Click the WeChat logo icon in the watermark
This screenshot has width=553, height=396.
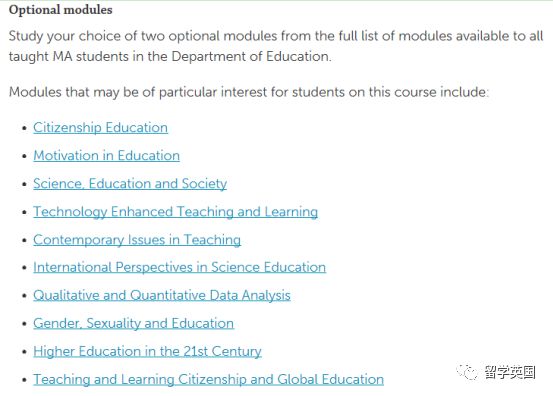coord(467,372)
